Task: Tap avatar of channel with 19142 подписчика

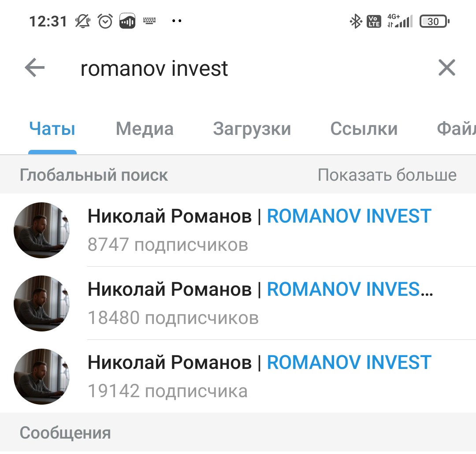Action: (x=41, y=376)
